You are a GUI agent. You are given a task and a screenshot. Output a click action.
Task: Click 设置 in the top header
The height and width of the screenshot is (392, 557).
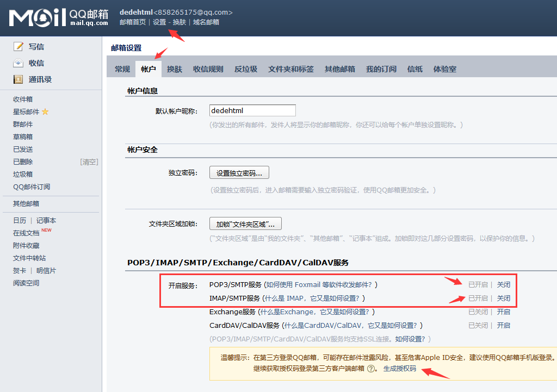click(x=158, y=22)
